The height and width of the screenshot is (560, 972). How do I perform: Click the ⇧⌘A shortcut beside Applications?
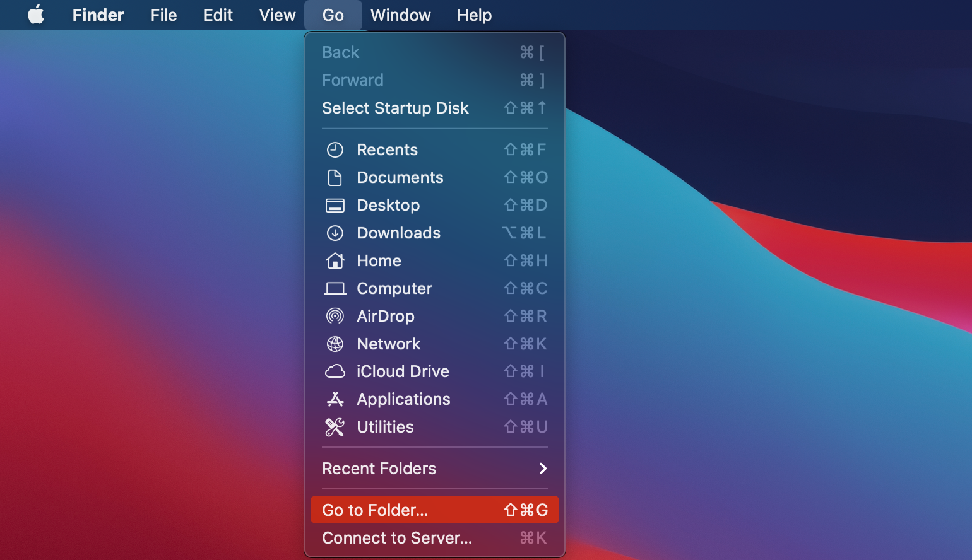(x=526, y=399)
